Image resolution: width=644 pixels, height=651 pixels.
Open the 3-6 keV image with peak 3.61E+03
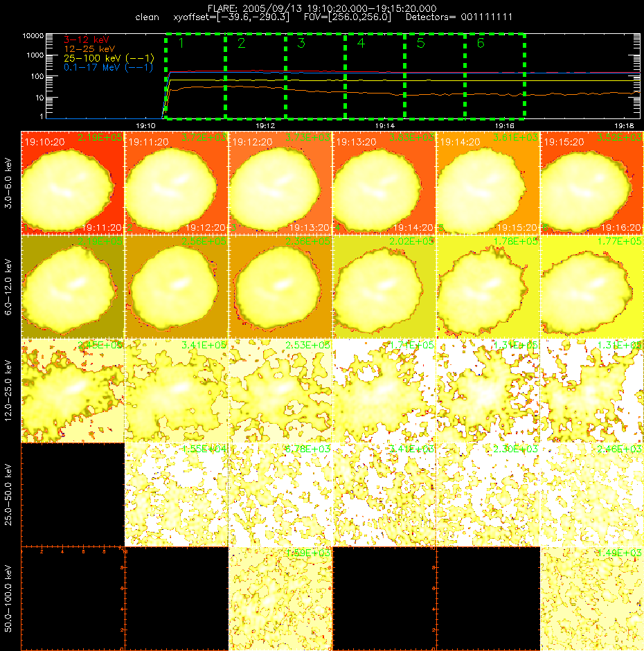(x=488, y=183)
